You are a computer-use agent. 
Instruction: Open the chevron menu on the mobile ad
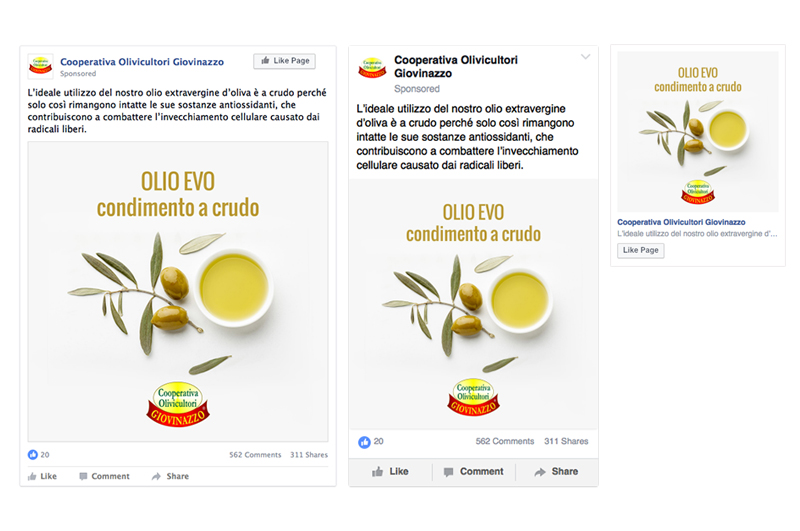coord(585,57)
